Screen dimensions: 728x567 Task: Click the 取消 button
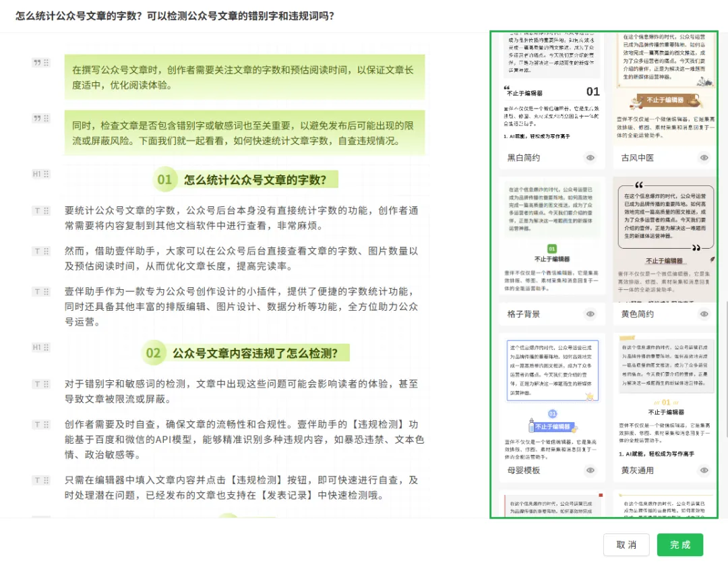pos(626,545)
